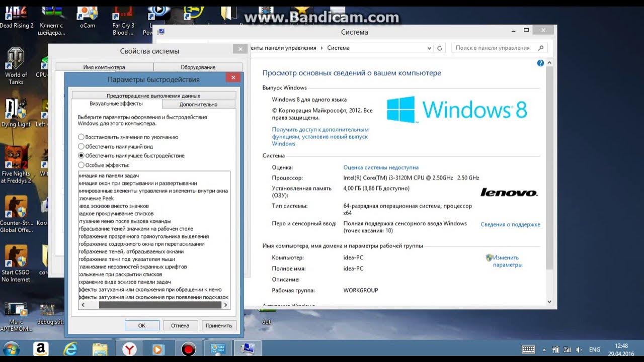Open the media player taskbar icon
644x362 pixels.
pyautogui.click(x=158, y=349)
